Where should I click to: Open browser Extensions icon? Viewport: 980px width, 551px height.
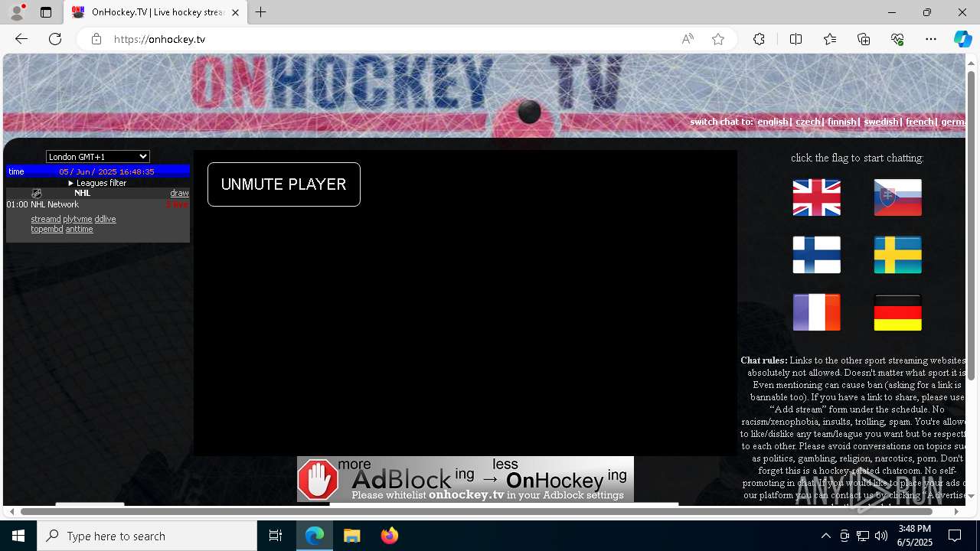pos(759,39)
